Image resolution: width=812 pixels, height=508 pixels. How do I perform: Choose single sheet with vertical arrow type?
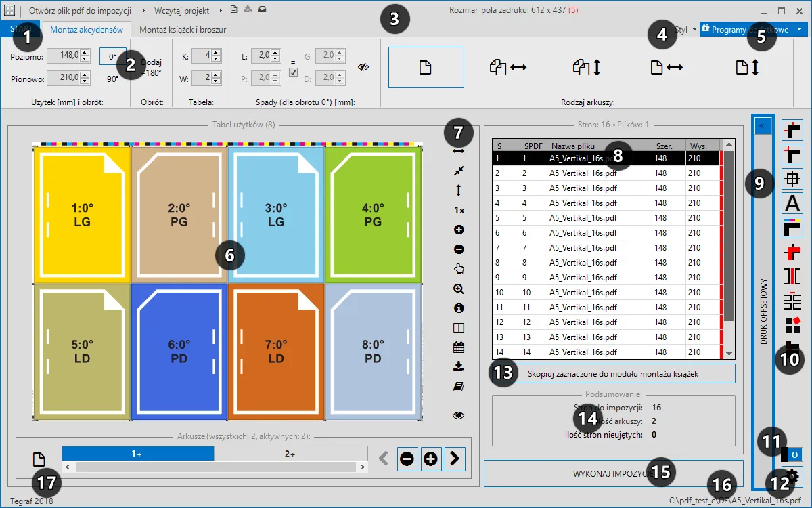[747, 67]
